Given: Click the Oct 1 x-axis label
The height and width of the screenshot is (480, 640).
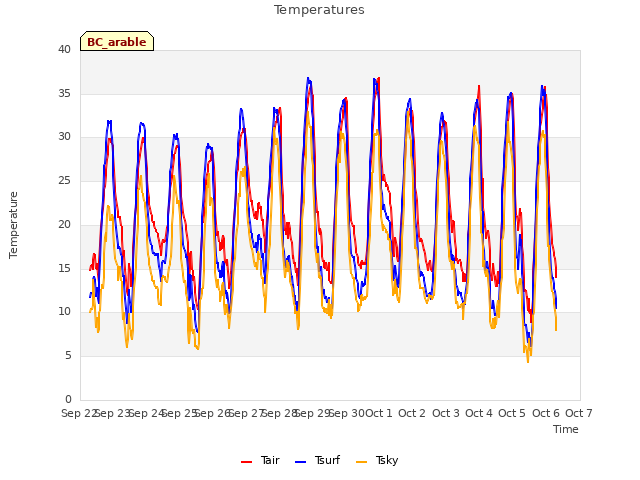Looking at the screenshot, I should pos(379,413).
